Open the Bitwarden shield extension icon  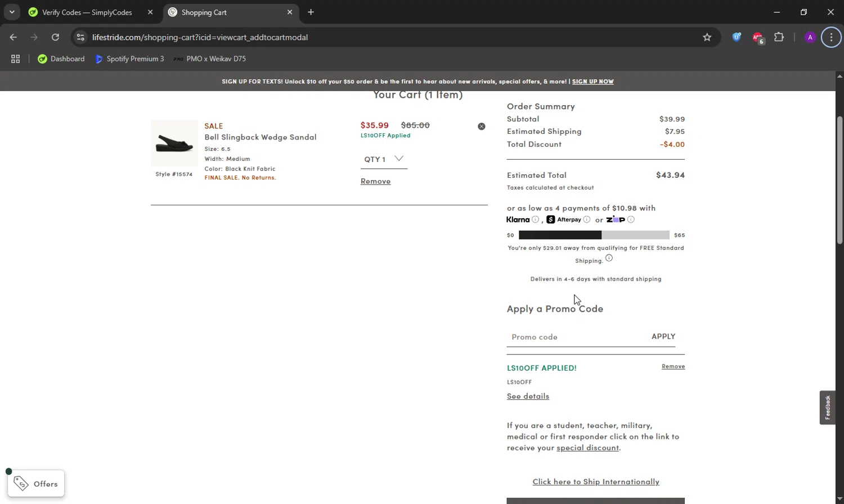pyautogui.click(x=737, y=37)
